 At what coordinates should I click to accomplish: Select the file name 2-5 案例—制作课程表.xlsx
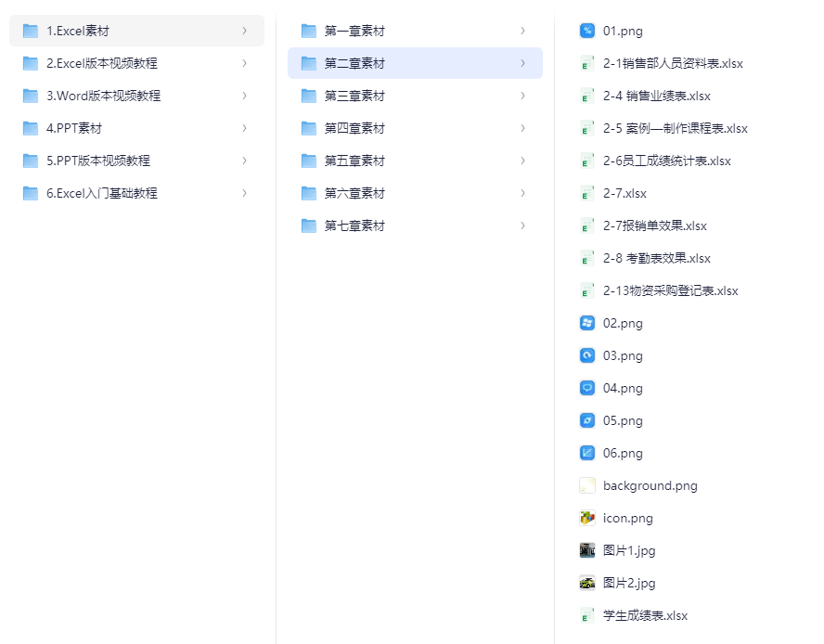coord(676,128)
